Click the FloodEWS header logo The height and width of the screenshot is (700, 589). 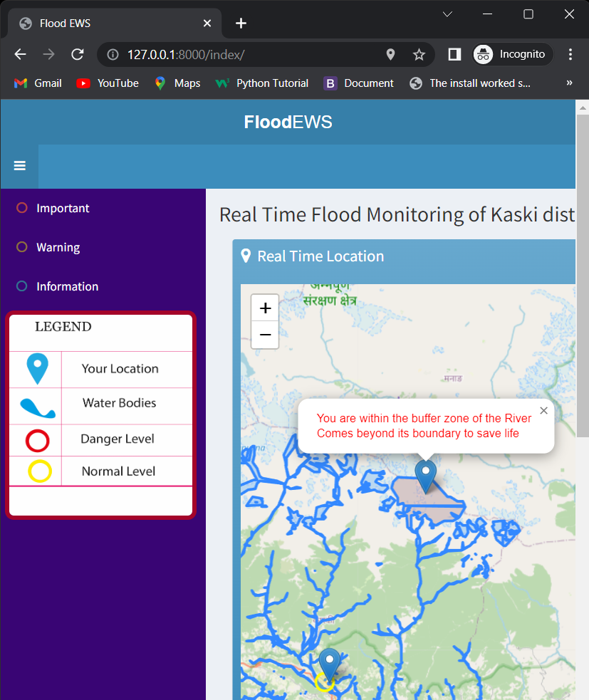288,122
